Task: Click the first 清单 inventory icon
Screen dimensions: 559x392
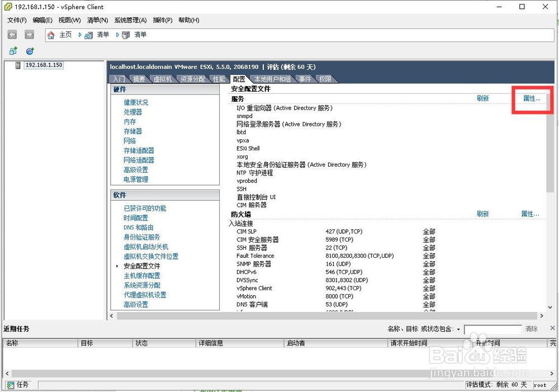Action: click(88, 35)
